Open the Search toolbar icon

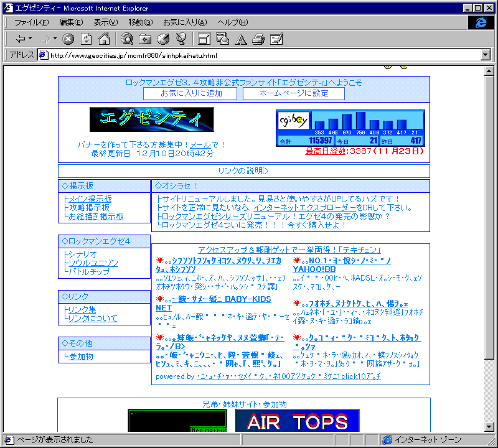click(x=127, y=39)
